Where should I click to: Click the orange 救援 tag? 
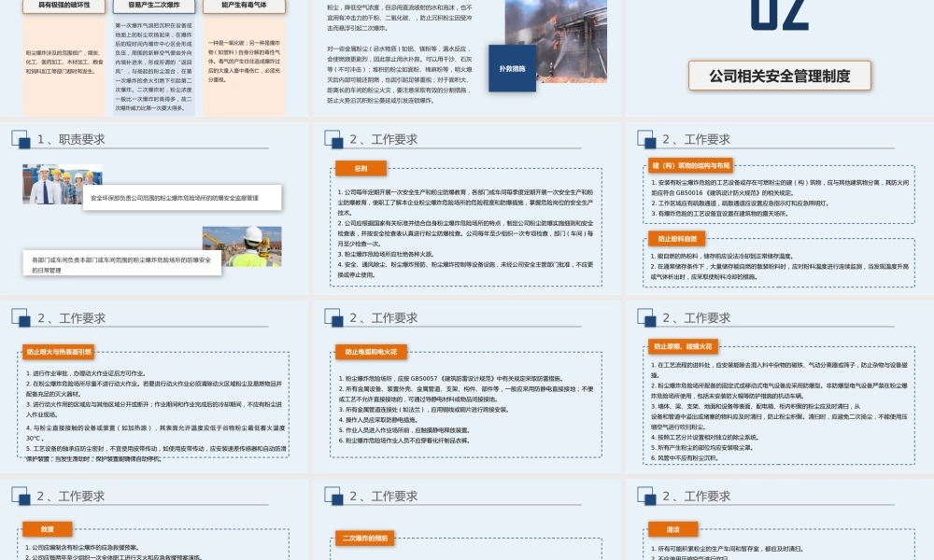point(48,529)
